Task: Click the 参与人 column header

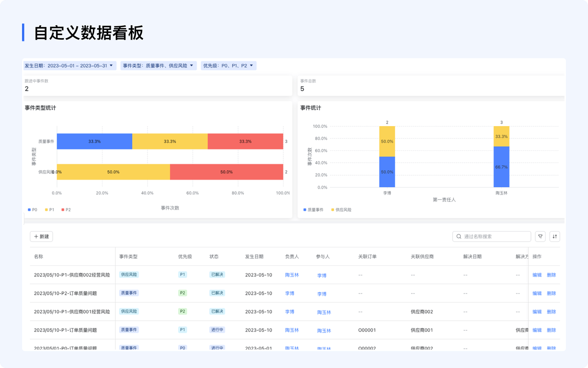Action: [x=322, y=257]
